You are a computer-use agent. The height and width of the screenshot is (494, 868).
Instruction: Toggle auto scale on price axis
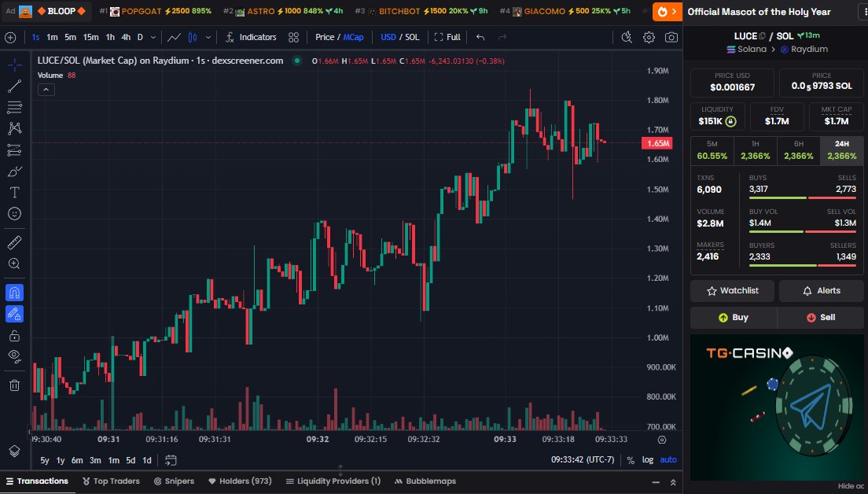click(668, 459)
